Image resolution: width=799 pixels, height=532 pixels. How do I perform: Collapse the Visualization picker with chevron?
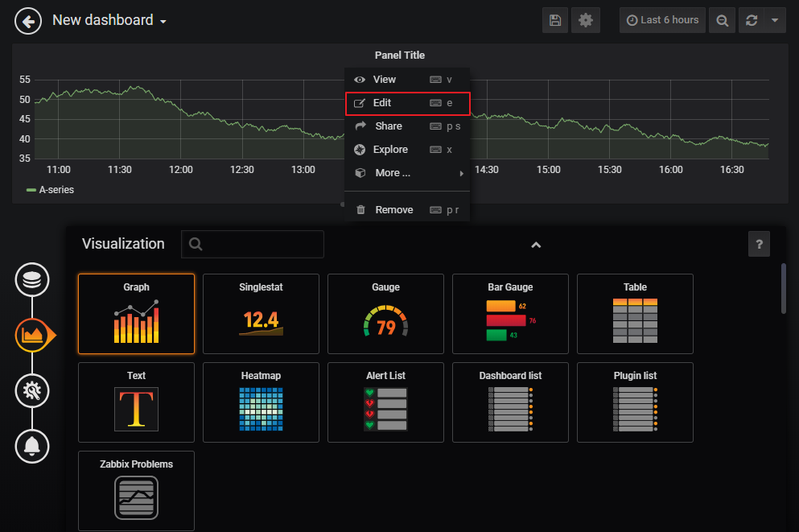(x=536, y=245)
